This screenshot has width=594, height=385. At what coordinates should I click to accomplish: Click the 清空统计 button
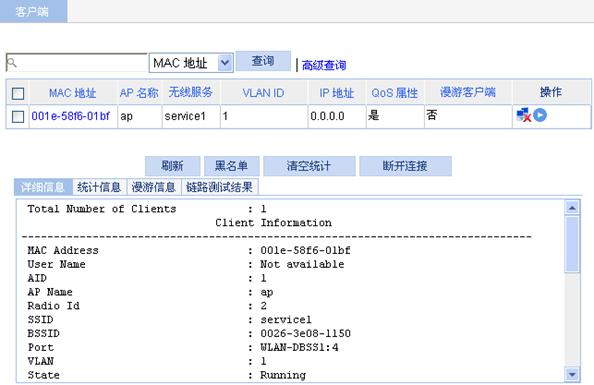tap(309, 166)
